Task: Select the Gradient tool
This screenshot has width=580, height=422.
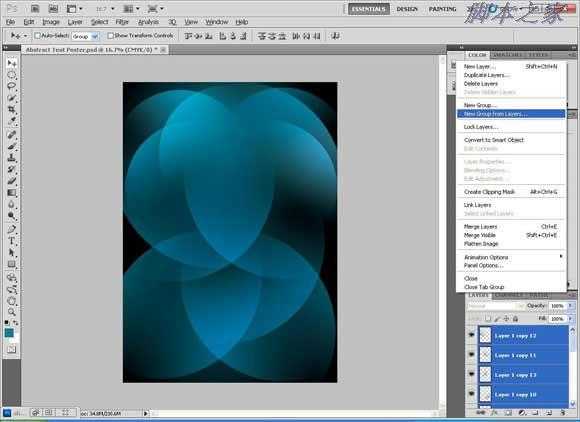Action: [x=11, y=193]
